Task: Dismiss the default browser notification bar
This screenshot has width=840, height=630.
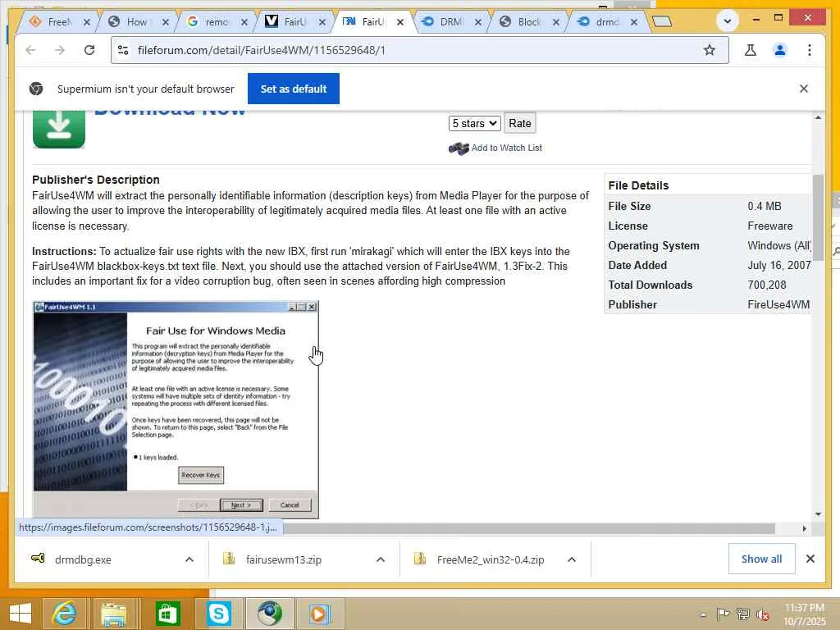Action: click(804, 89)
